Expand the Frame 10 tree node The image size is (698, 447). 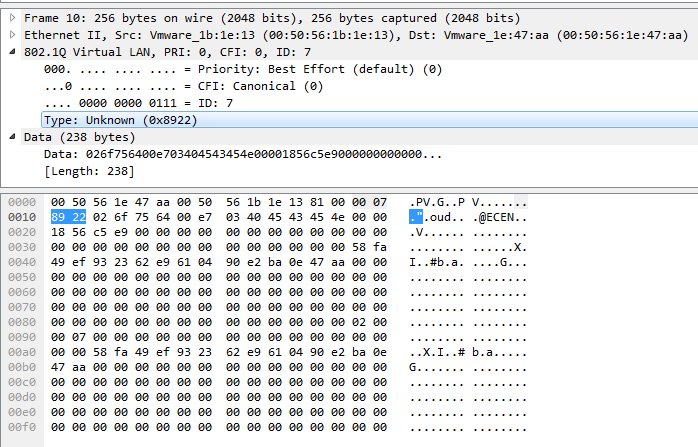(12, 17)
